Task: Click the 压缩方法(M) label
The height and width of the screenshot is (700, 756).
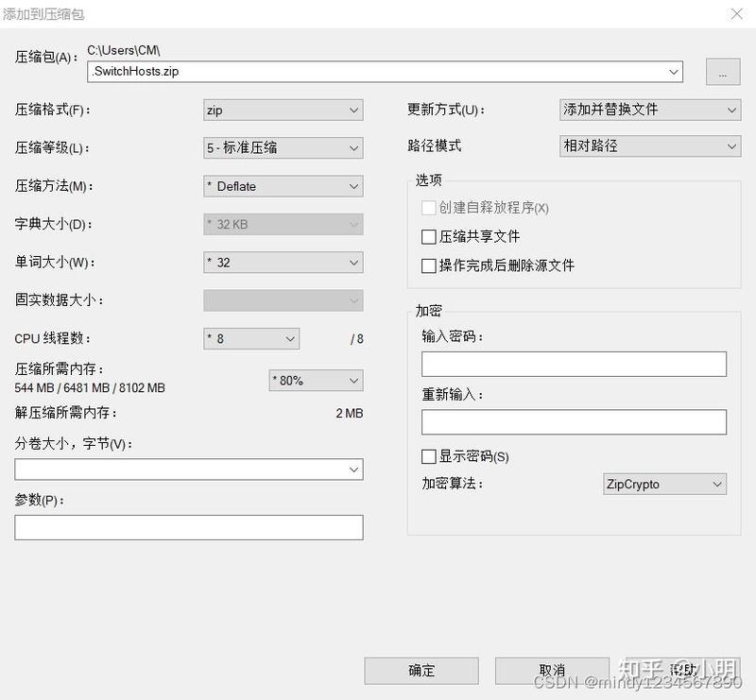Action: click(54, 186)
